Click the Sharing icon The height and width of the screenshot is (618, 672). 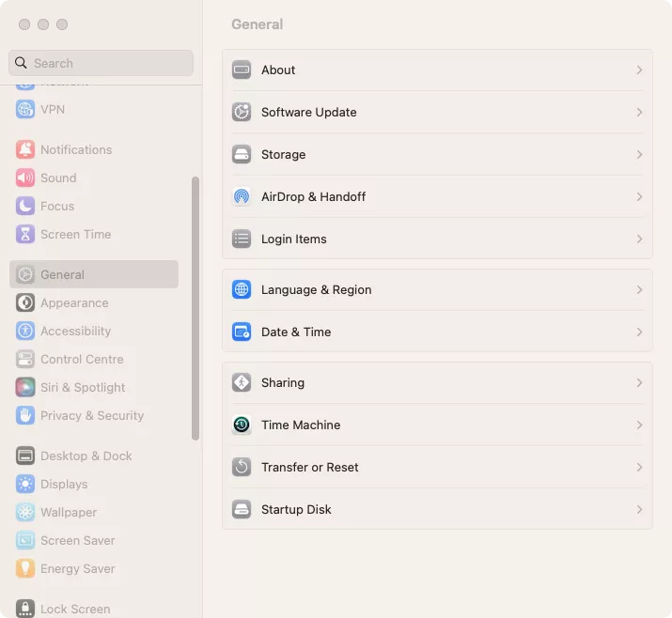[x=242, y=382]
